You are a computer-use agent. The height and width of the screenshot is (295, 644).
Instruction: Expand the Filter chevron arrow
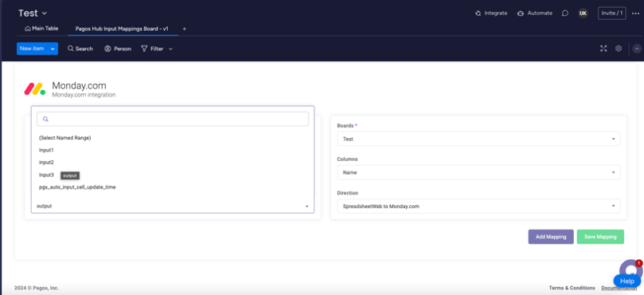pos(171,49)
